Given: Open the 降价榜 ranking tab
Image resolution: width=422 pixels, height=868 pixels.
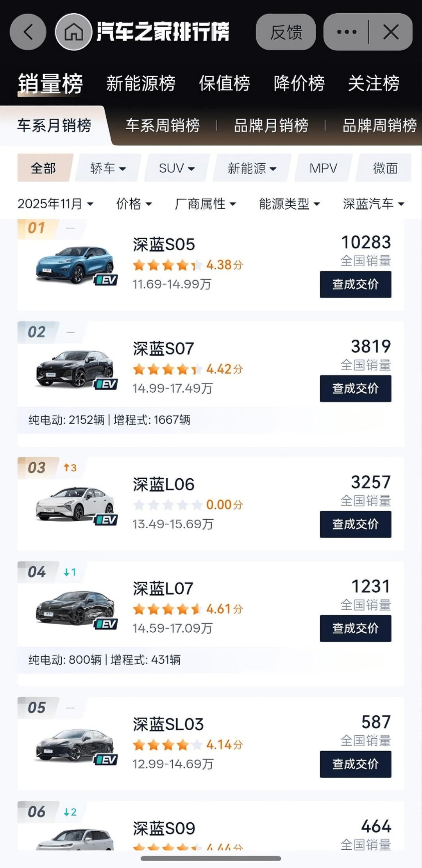Looking at the screenshot, I should click(x=299, y=84).
